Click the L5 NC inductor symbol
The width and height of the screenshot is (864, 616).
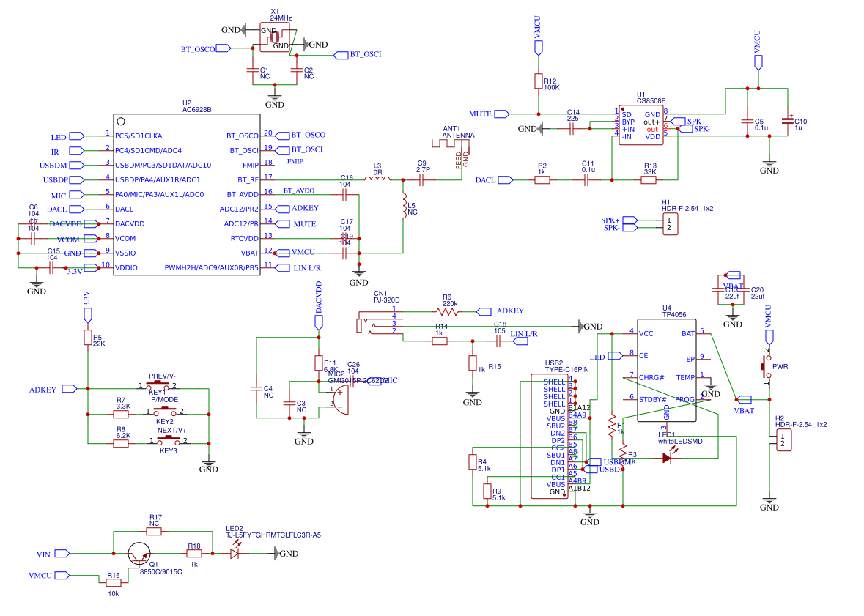[x=404, y=206]
